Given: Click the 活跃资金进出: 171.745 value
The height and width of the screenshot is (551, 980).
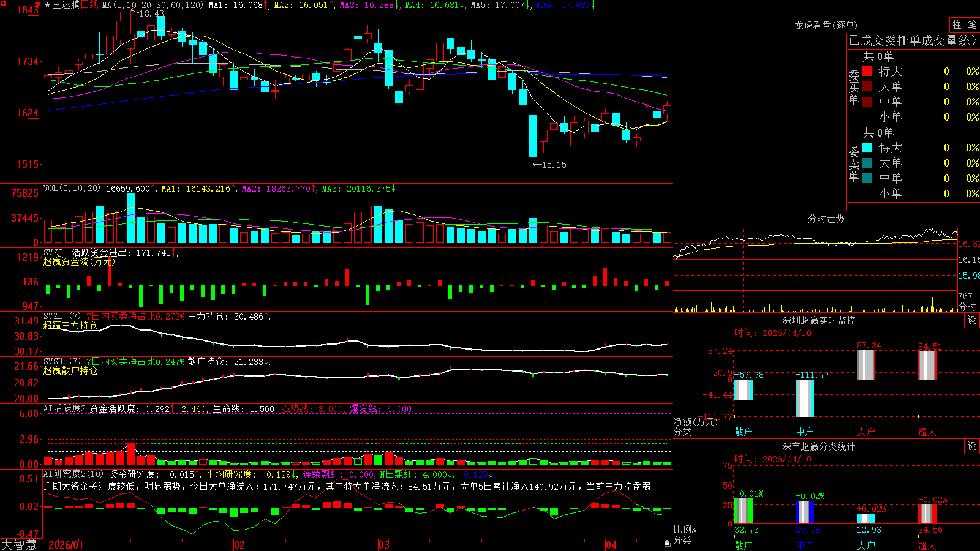Looking at the screenshot, I should [122, 252].
